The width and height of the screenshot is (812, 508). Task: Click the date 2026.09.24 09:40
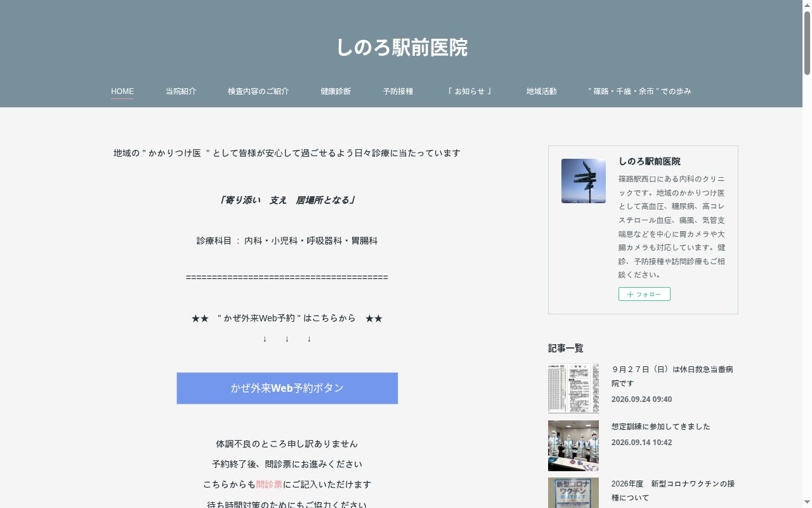click(641, 399)
